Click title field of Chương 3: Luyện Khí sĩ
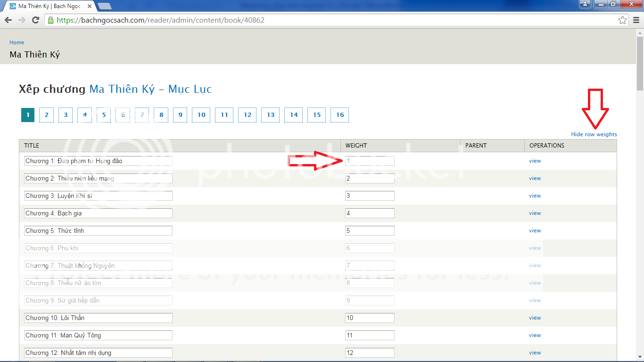644x362 pixels. point(98,196)
